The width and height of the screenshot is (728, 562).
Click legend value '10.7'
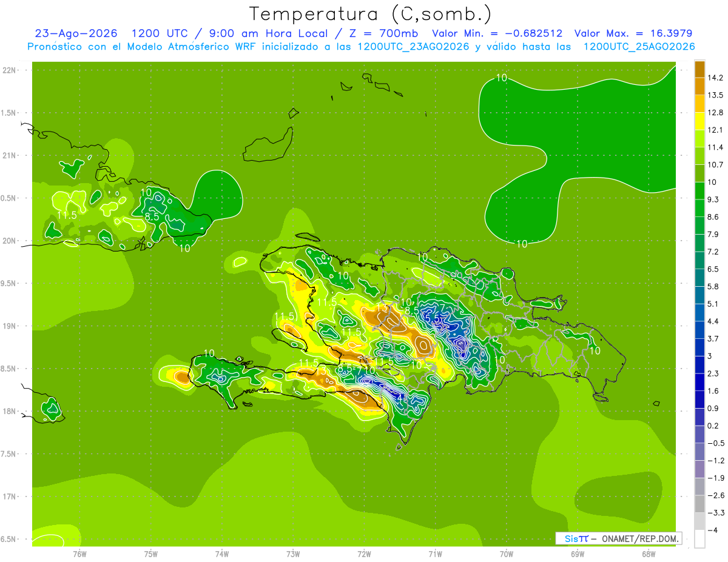715,165
